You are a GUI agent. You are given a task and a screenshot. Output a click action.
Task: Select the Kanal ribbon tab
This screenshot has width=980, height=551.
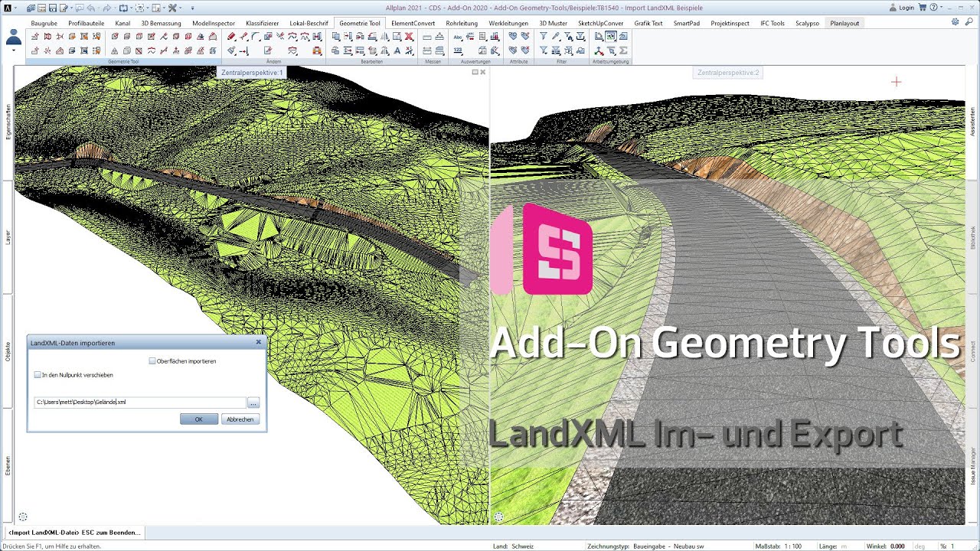coord(122,23)
